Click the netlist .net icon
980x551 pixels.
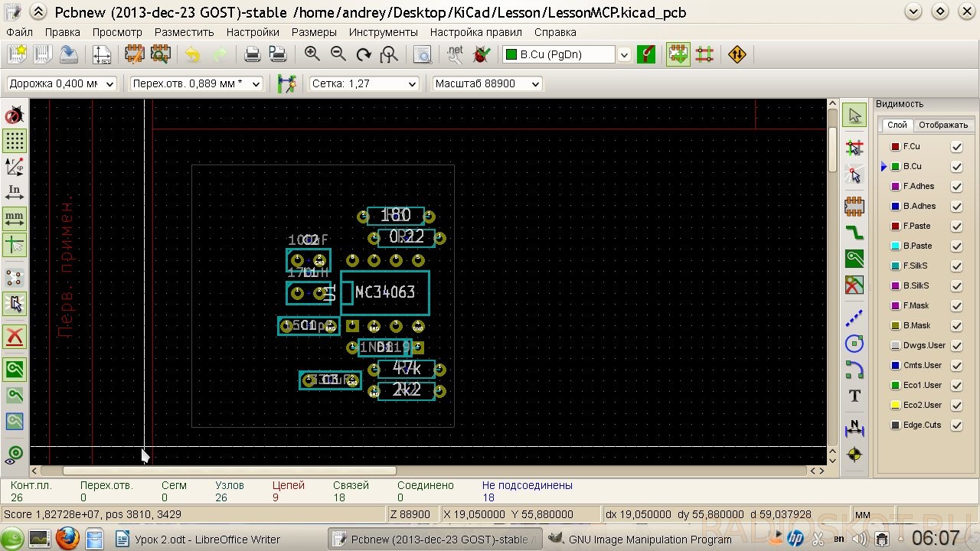tap(455, 54)
